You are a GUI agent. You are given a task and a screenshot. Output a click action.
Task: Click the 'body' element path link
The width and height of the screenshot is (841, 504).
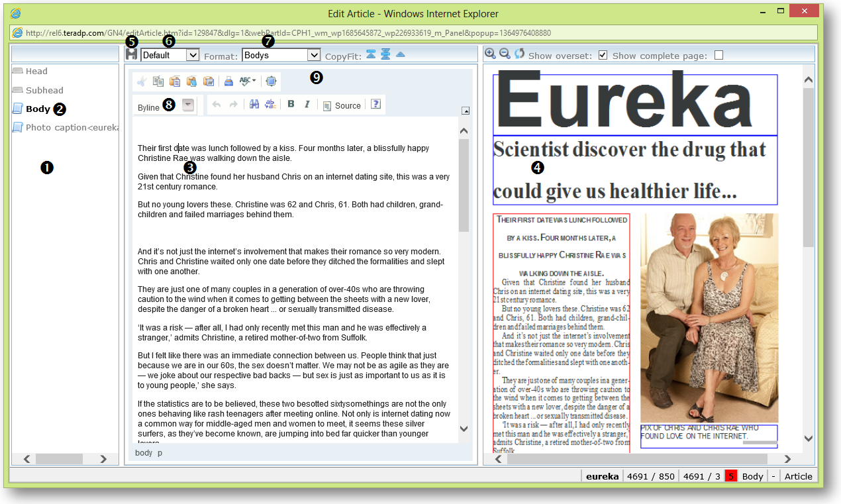coord(144,453)
